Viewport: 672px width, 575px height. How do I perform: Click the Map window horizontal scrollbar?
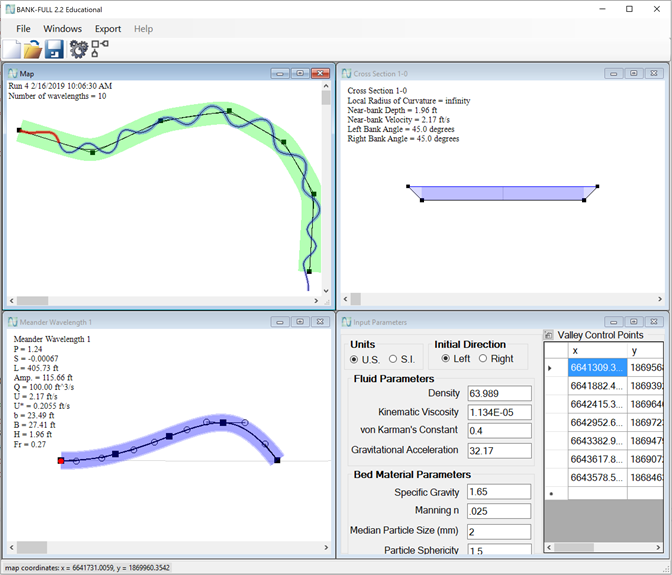[x=160, y=300]
